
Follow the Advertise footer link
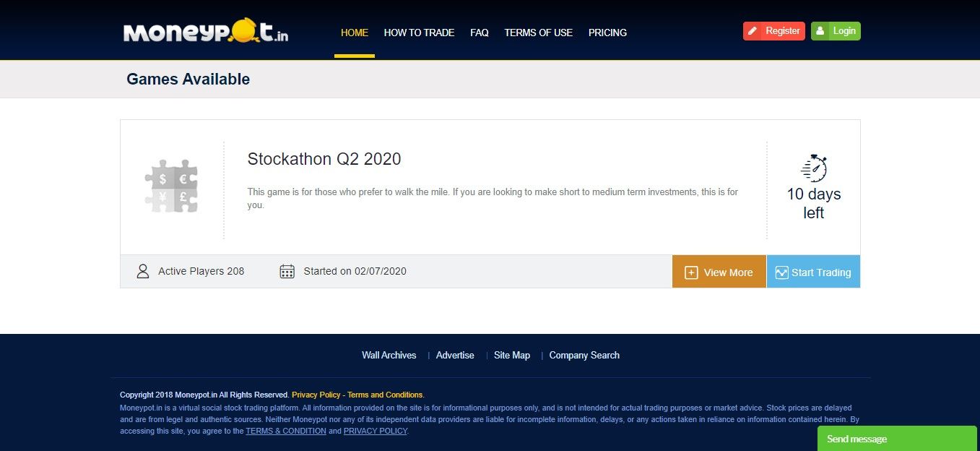click(x=455, y=355)
